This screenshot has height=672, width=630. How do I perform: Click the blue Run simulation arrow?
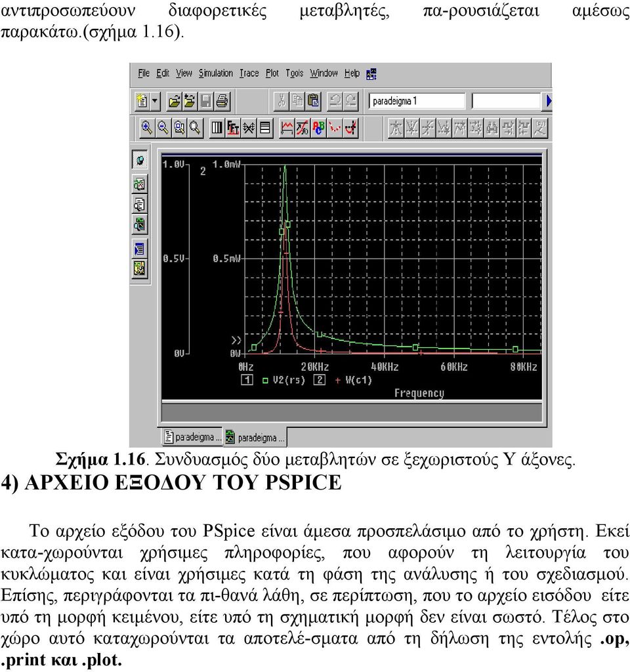click(x=548, y=101)
